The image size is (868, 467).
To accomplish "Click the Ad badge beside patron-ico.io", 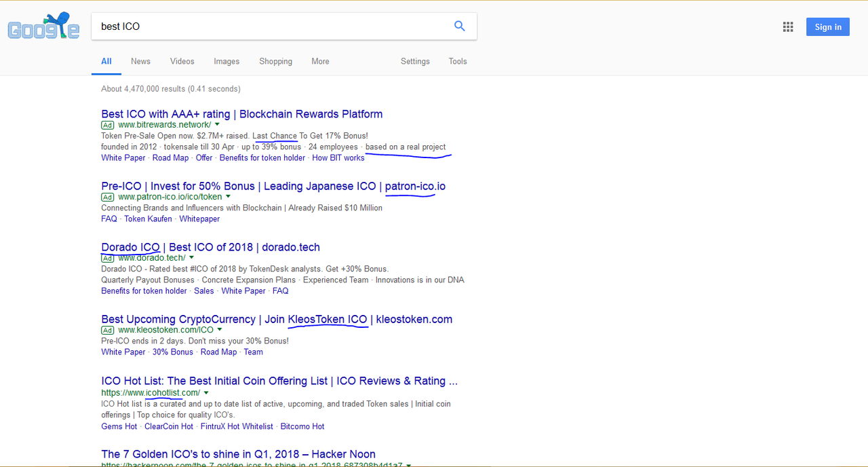I will [107, 197].
